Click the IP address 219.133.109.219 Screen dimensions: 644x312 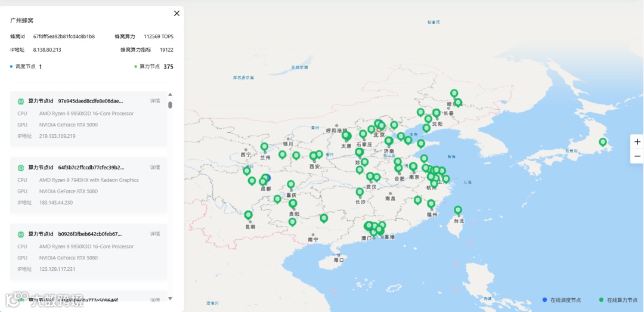[57, 135]
